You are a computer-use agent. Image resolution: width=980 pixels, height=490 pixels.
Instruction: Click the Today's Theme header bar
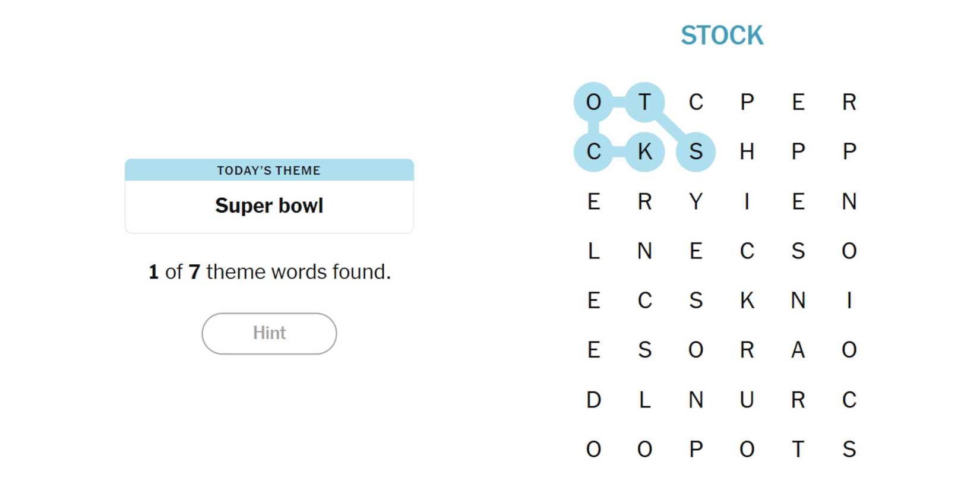tap(269, 170)
